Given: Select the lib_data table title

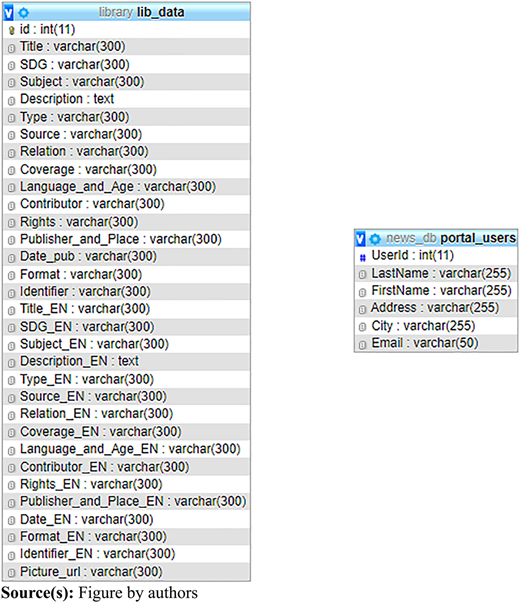Looking at the screenshot, I should [x=160, y=12].
